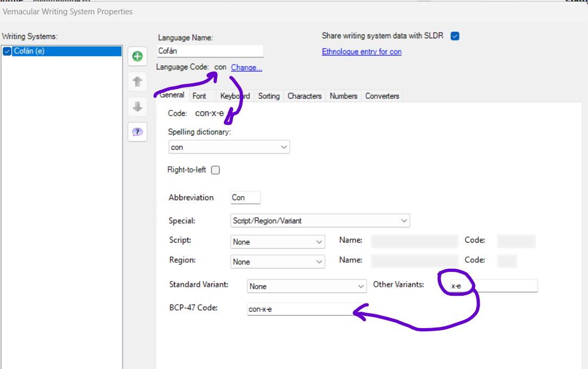The height and width of the screenshot is (369, 588).
Task: Open Ethnologue entry for con link
Action: point(361,52)
